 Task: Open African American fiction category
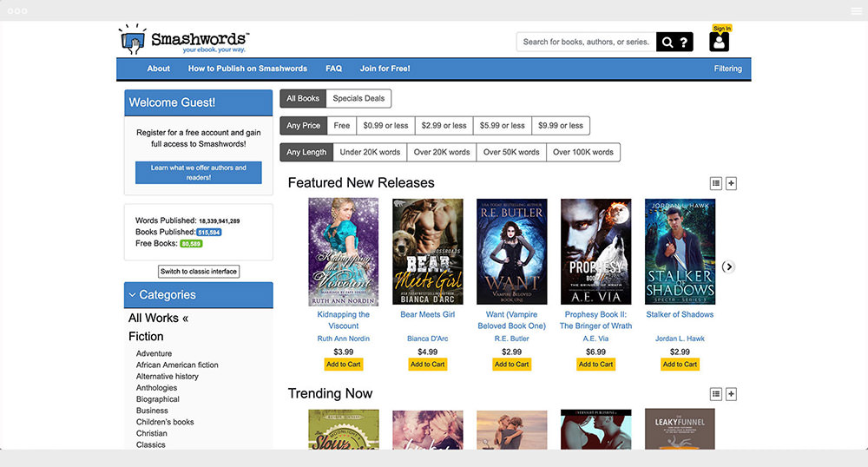coord(177,365)
